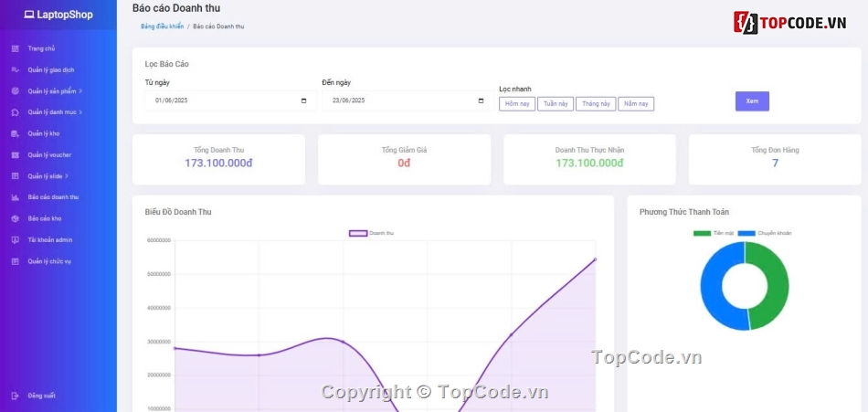Click the LaptopShop brand title
The image size is (868, 412).
[x=65, y=15]
